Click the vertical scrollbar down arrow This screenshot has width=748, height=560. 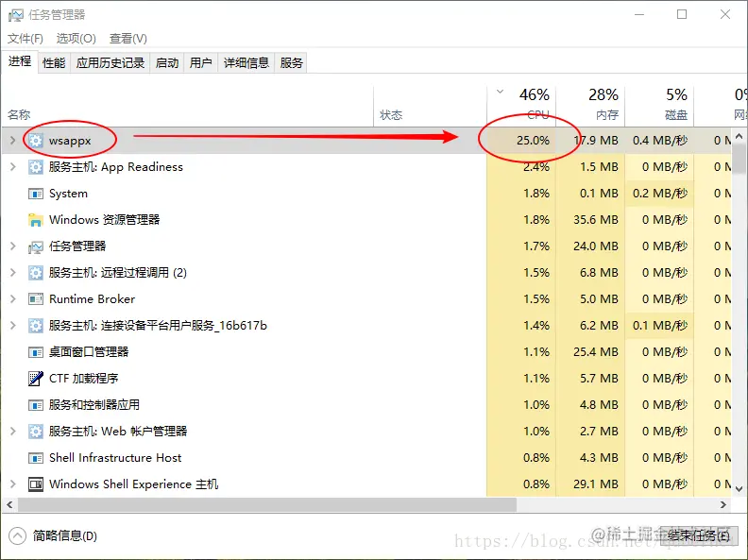pyautogui.click(x=739, y=489)
